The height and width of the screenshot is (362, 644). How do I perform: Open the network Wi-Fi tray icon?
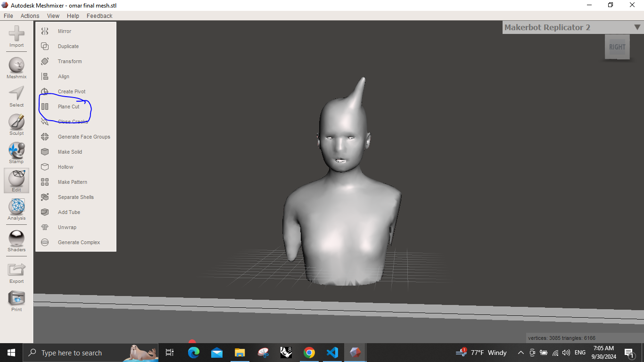(x=555, y=353)
